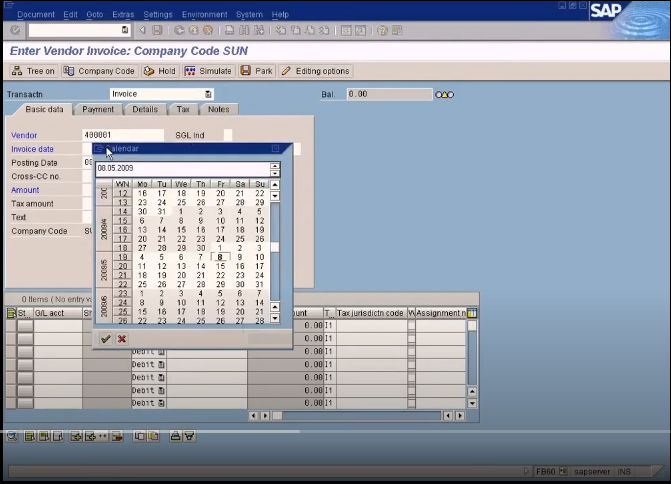Click the Hold button

[160, 71]
